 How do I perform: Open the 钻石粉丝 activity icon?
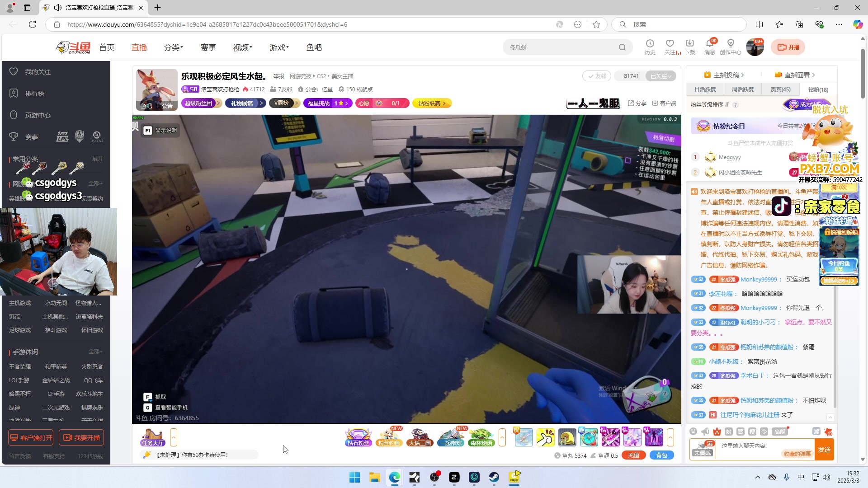tap(359, 437)
